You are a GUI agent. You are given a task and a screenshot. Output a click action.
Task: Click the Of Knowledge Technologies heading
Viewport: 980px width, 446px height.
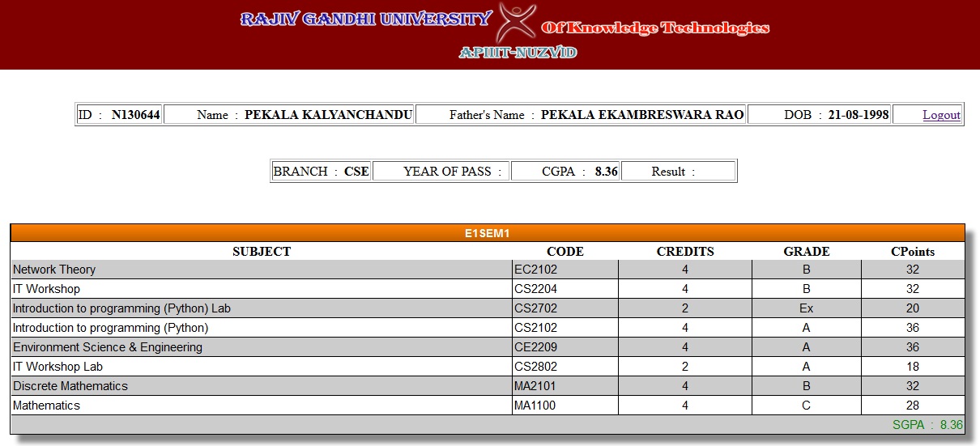655,28
